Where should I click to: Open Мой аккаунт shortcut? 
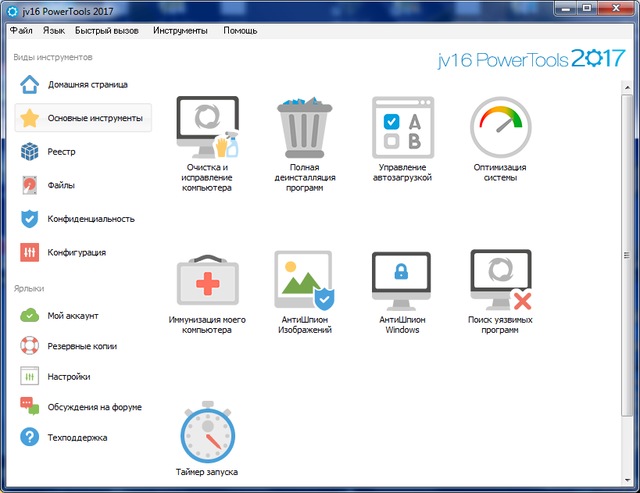coord(70,316)
